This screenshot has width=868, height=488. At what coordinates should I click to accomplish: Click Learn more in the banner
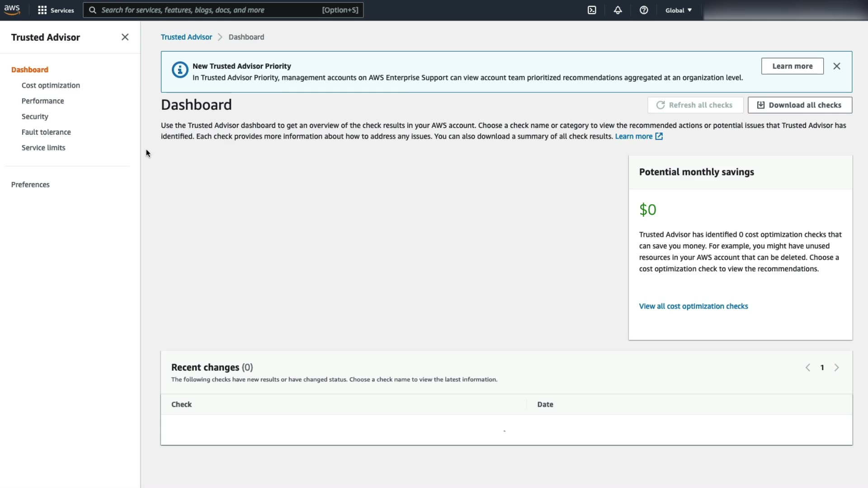coord(792,66)
